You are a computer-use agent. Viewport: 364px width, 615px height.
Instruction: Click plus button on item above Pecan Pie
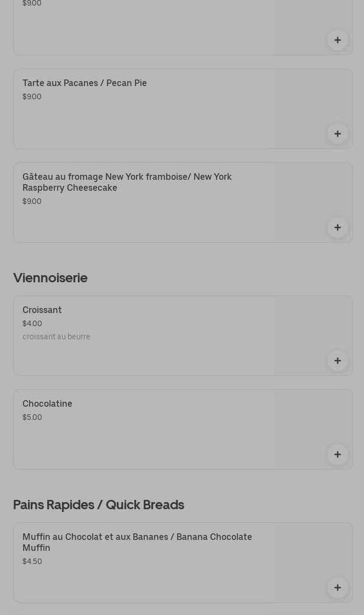pos(337,40)
